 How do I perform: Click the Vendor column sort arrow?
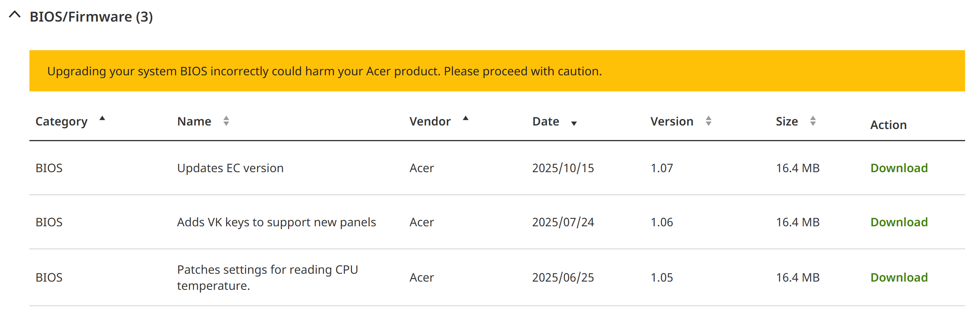[x=465, y=118]
